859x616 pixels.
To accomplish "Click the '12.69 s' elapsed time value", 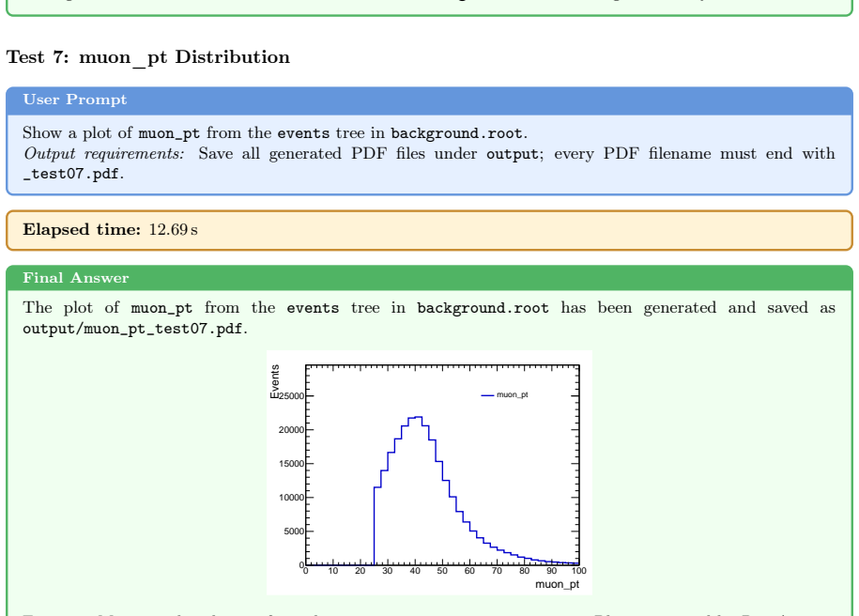I will (x=173, y=230).
